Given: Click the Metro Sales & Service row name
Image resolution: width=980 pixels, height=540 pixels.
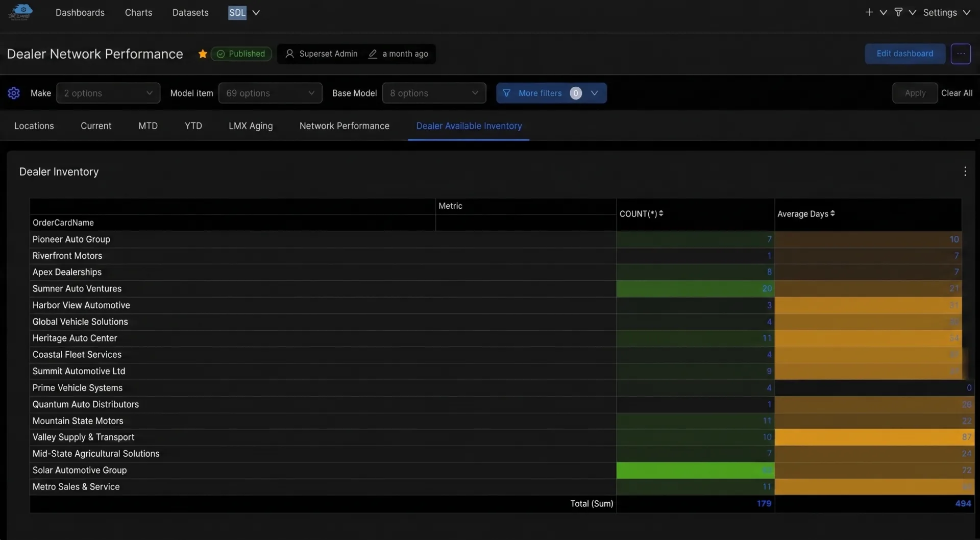Looking at the screenshot, I should coord(76,486).
